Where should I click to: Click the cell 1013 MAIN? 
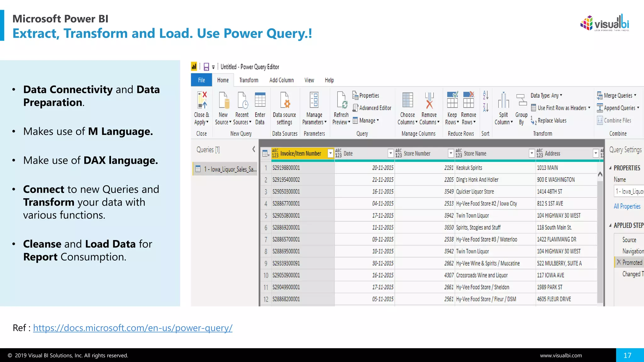coord(566,168)
